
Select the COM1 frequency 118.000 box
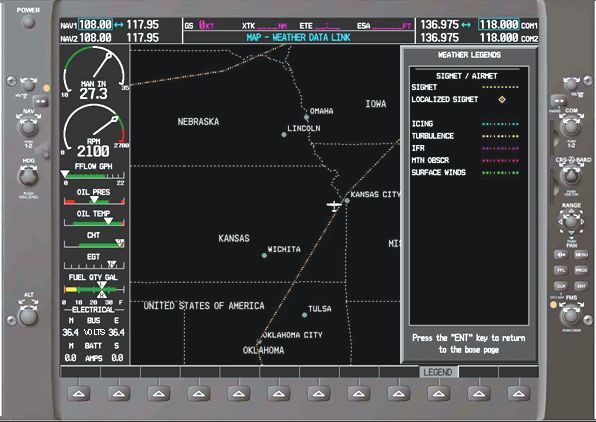coord(499,25)
